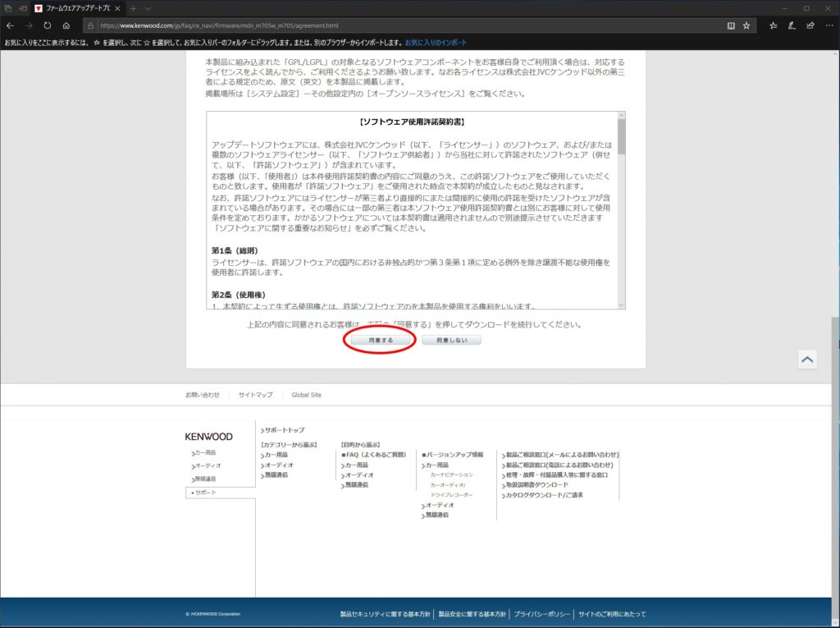The image size is (840, 628).
Task: Add this page to favorites star
Action: [746, 25]
